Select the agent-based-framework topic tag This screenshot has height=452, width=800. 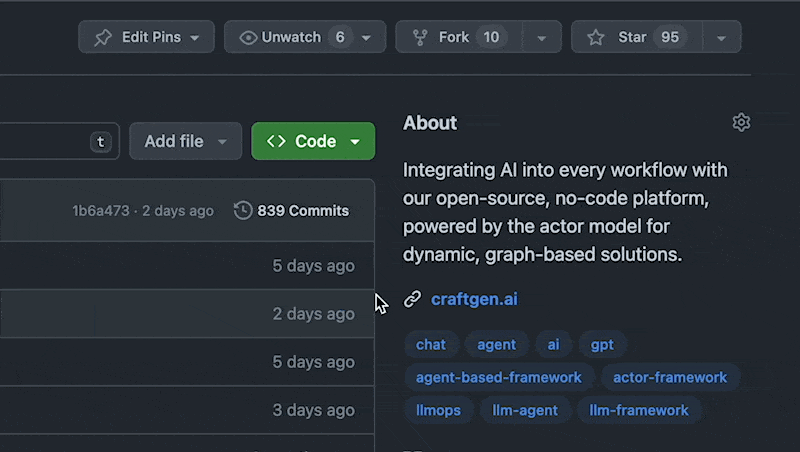pos(498,377)
